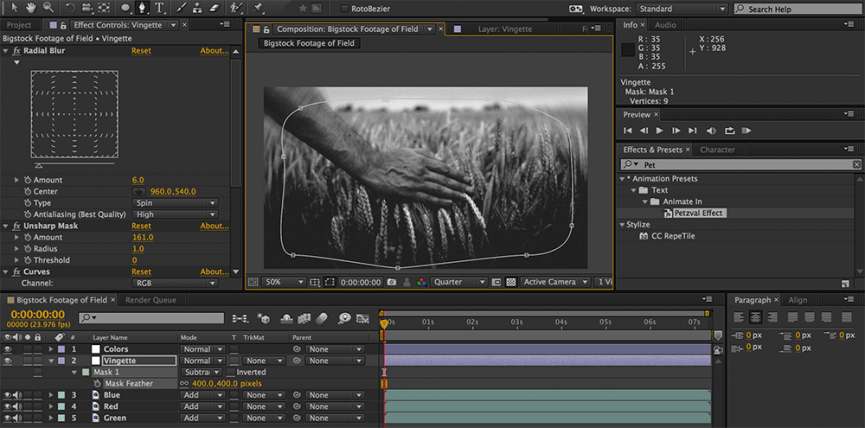Collapse the Radial Blur effect
Viewport: 865px width, 428px height.
(6, 51)
